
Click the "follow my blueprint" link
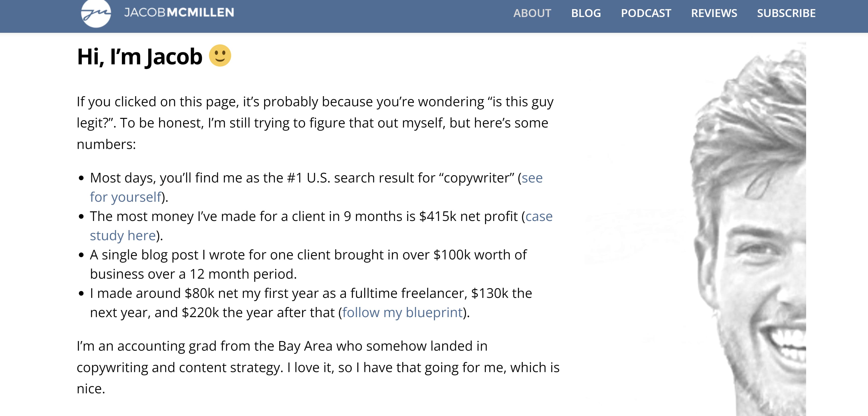(x=402, y=312)
